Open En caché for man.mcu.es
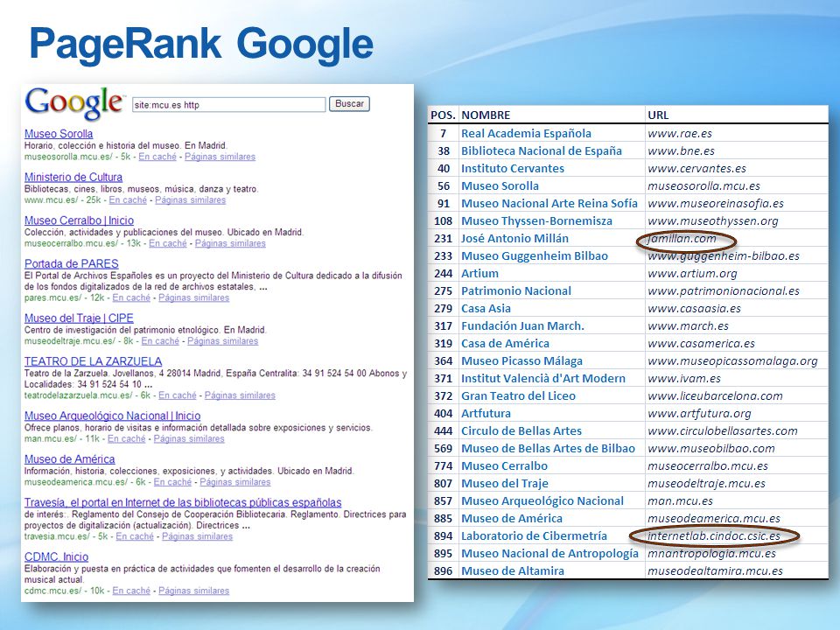The width and height of the screenshot is (840, 630). point(126,438)
